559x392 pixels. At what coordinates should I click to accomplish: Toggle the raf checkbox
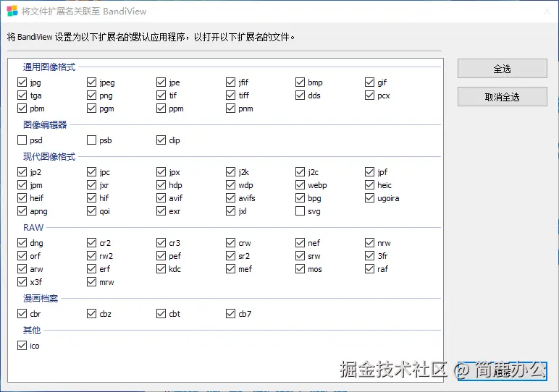point(370,269)
